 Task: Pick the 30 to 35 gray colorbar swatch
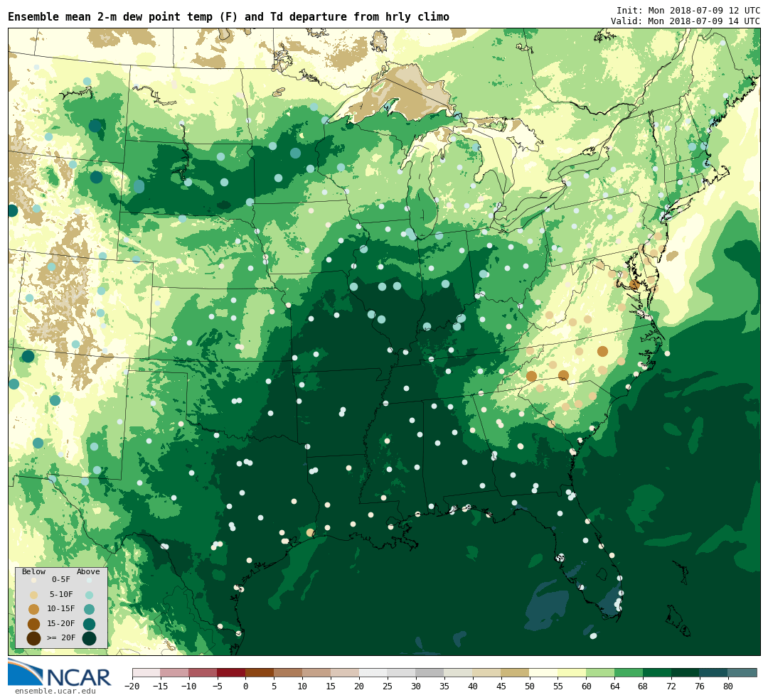click(x=430, y=672)
